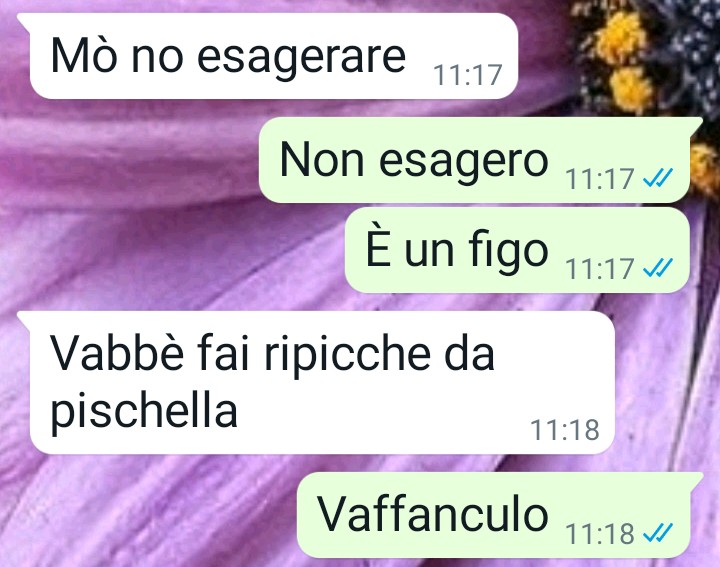The width and height of the screenshot is (720, 567).
Task: Click the 11:17 timestamp beside "È un figo"
Action: [600, 269]
